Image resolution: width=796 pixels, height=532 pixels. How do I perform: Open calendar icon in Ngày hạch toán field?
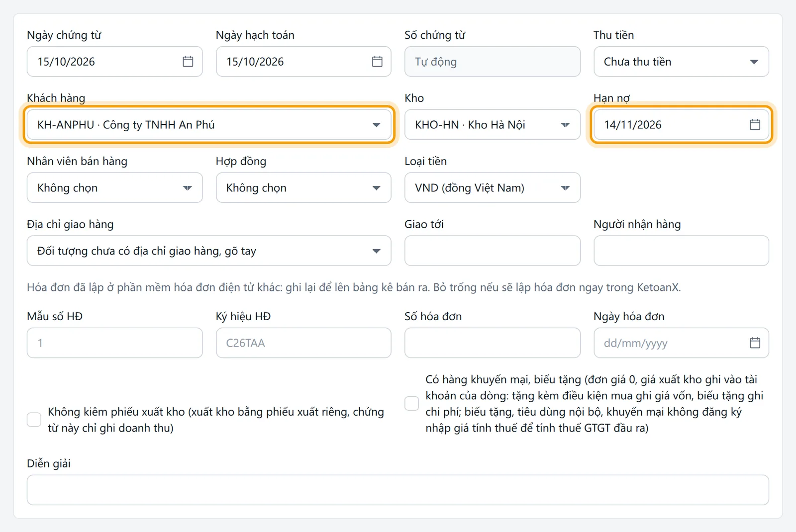coord(377,62)
